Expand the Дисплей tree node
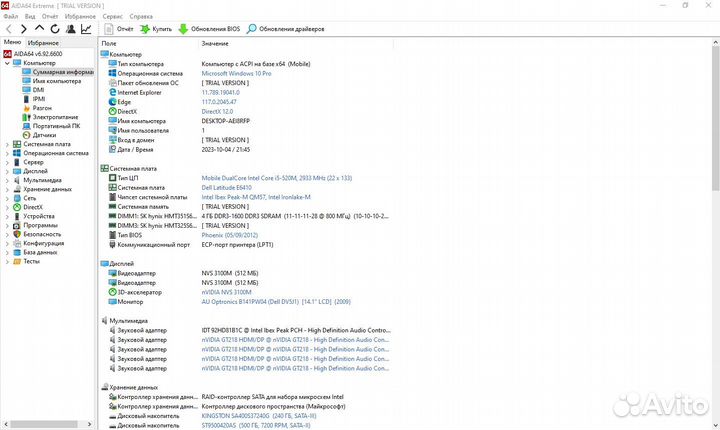Image resolution: width=720 pixels, height=430 pixels. click(7, 171)
